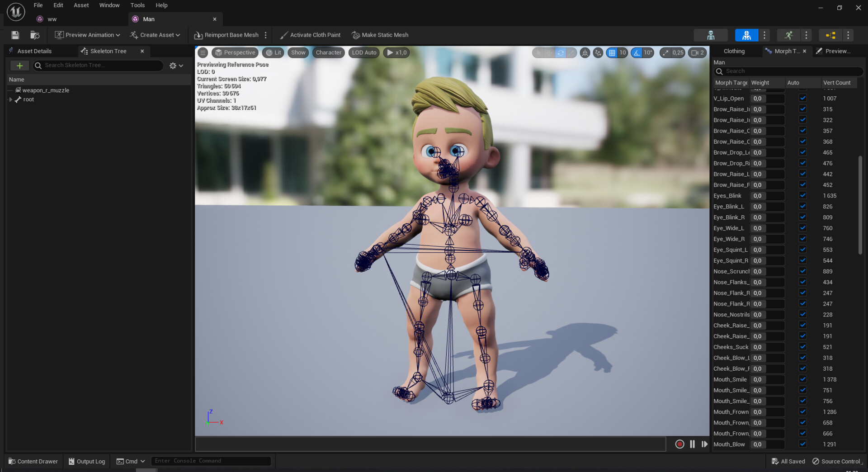The image size is (868, 472).
Task: Open the Physics asset editor mode icon
Action: coord(830,35)
